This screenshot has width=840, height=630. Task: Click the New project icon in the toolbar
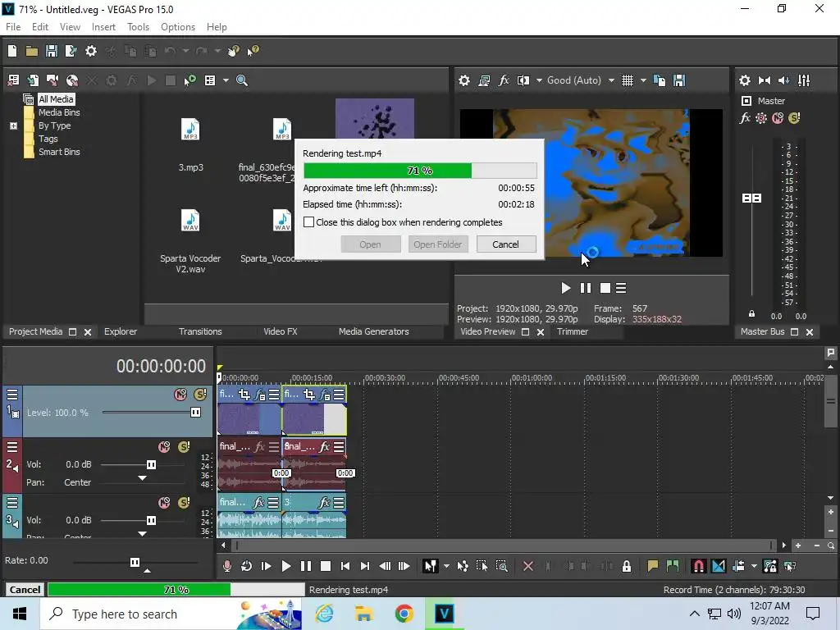[x=12, y=51]
